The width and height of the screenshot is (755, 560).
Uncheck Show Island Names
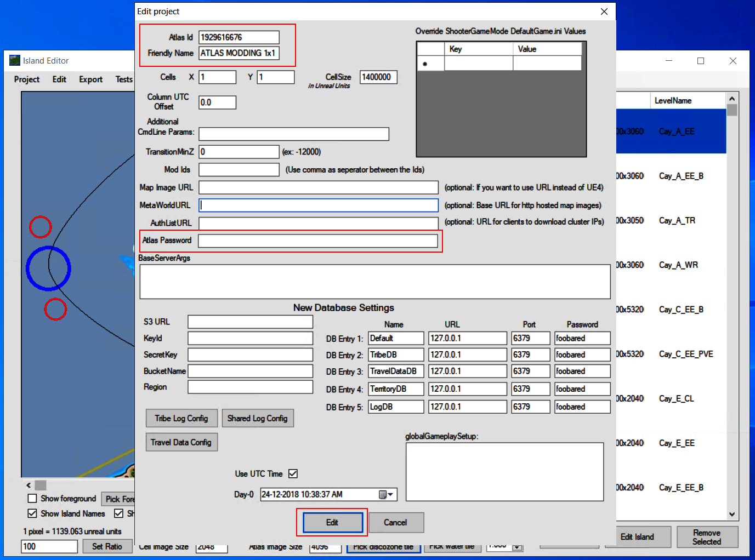point(33,513)
